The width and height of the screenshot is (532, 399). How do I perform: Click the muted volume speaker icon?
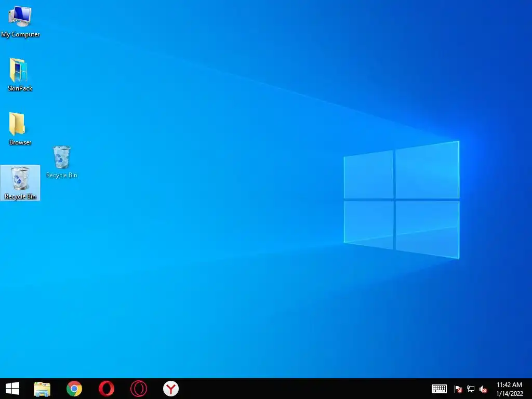(x=483, y=389)
